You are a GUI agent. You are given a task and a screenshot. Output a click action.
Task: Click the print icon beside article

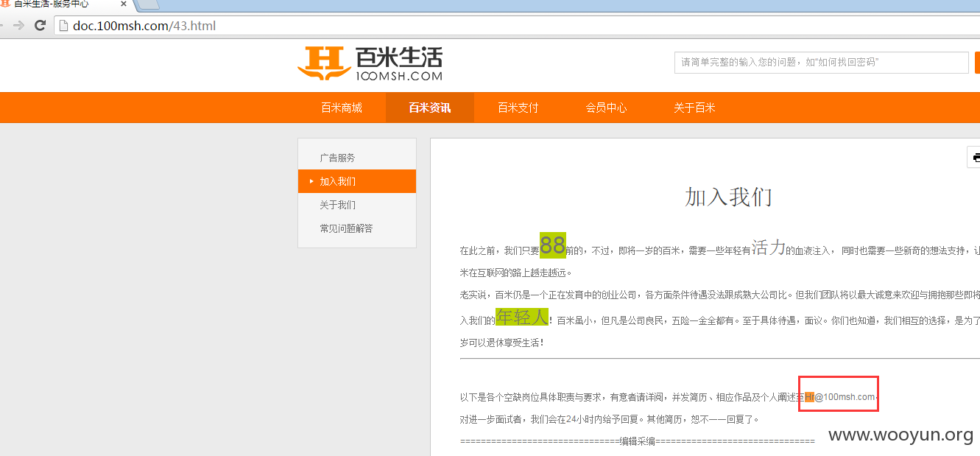click(x=975, y=158)
